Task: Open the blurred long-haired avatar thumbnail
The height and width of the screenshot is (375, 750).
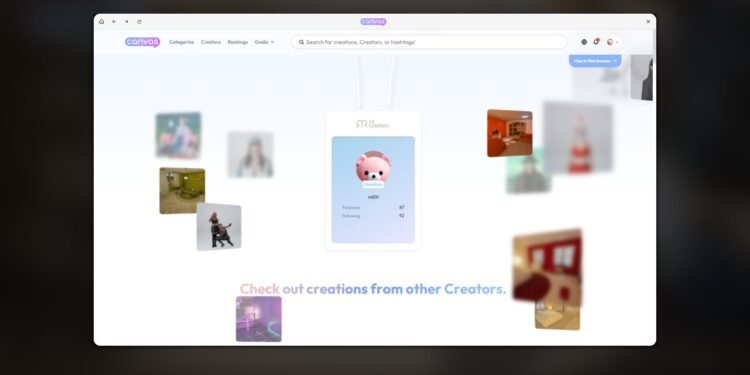Action: (x=251, y=154)
